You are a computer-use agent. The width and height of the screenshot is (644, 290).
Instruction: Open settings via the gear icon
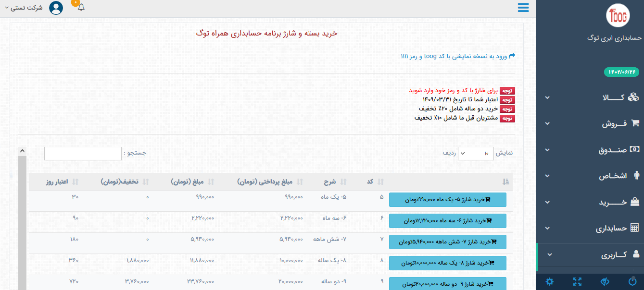(x=550, y=281)
